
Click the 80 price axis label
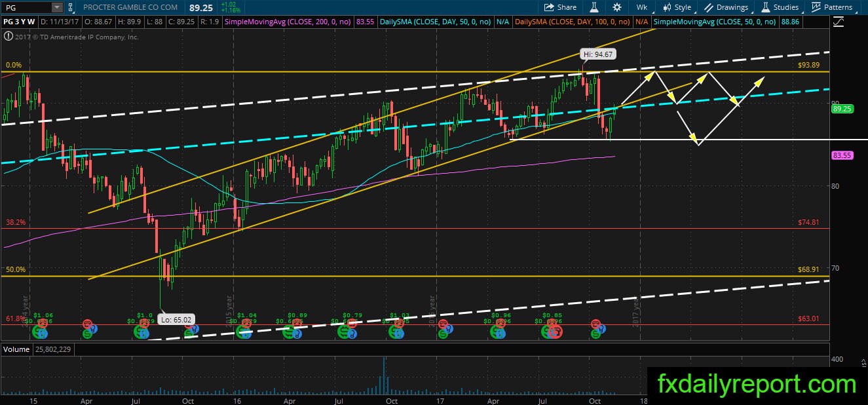[834, 186]
